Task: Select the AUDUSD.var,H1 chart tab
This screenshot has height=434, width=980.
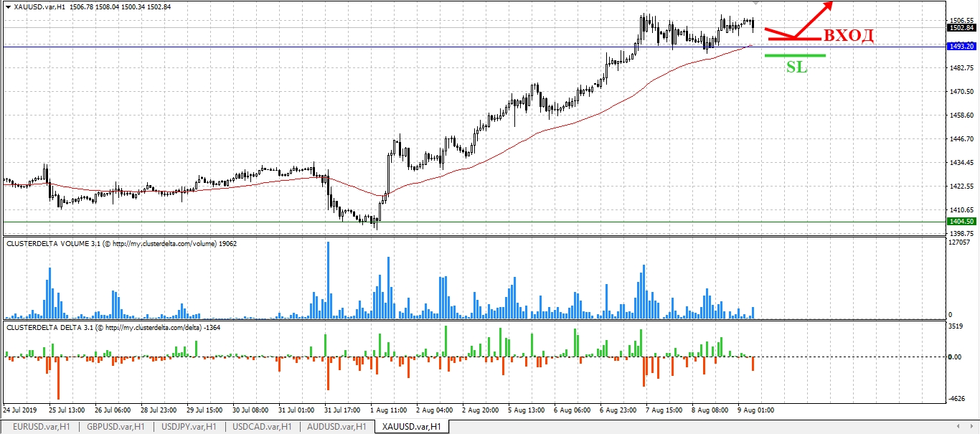Action: tap(336, 427)
